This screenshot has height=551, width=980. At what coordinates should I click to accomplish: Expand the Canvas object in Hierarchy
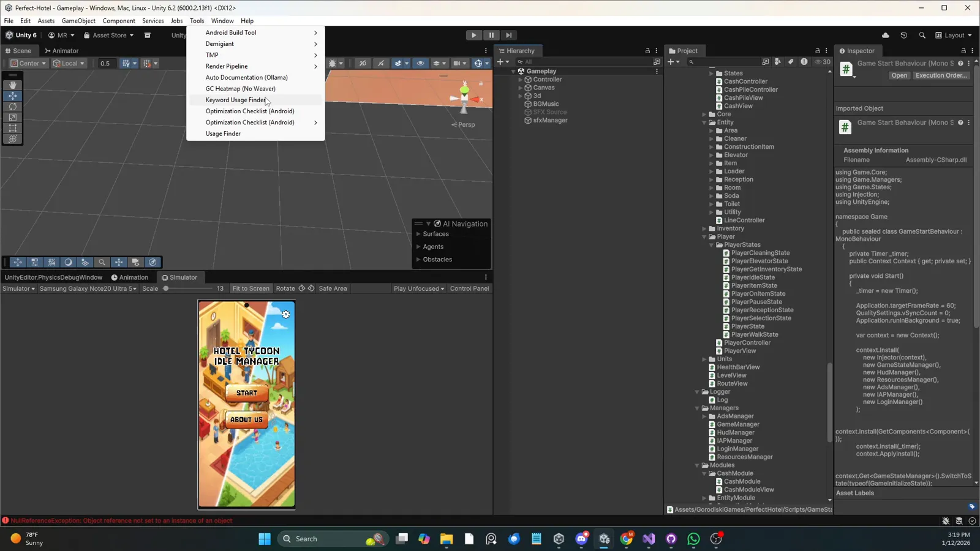521,88
